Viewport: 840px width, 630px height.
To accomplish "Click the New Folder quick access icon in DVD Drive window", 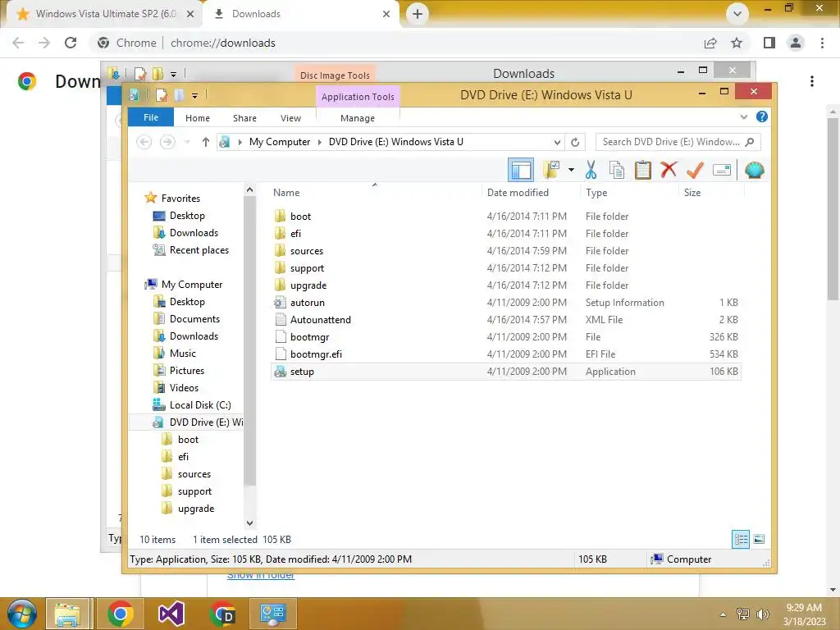I will 179,95.
